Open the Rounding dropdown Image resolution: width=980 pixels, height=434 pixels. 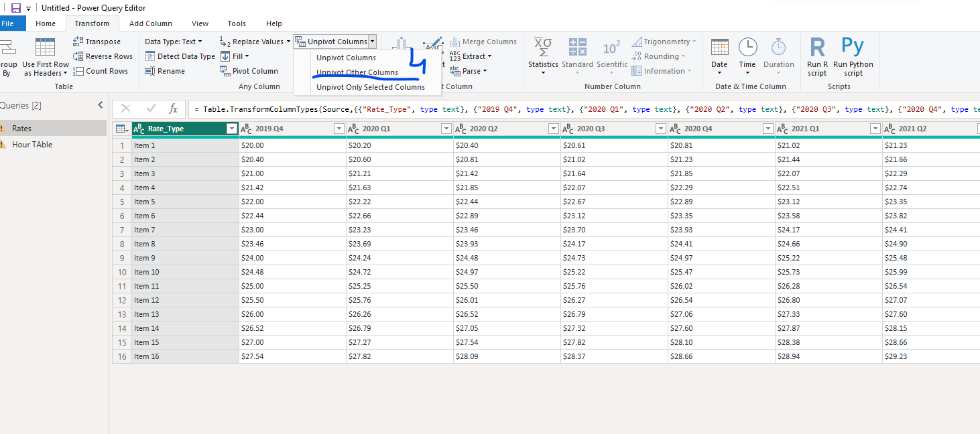coord(658,56)
